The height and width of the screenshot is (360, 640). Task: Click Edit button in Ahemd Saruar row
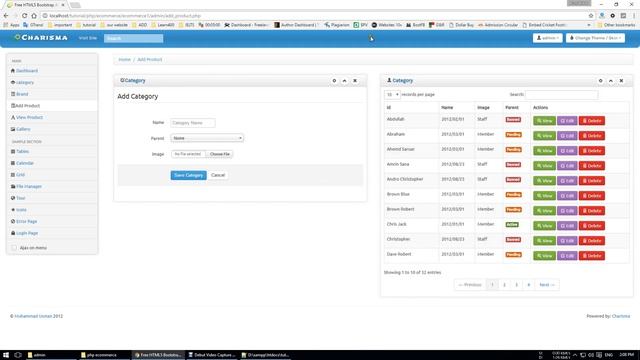pyautogui.click(x=567, y=151)
